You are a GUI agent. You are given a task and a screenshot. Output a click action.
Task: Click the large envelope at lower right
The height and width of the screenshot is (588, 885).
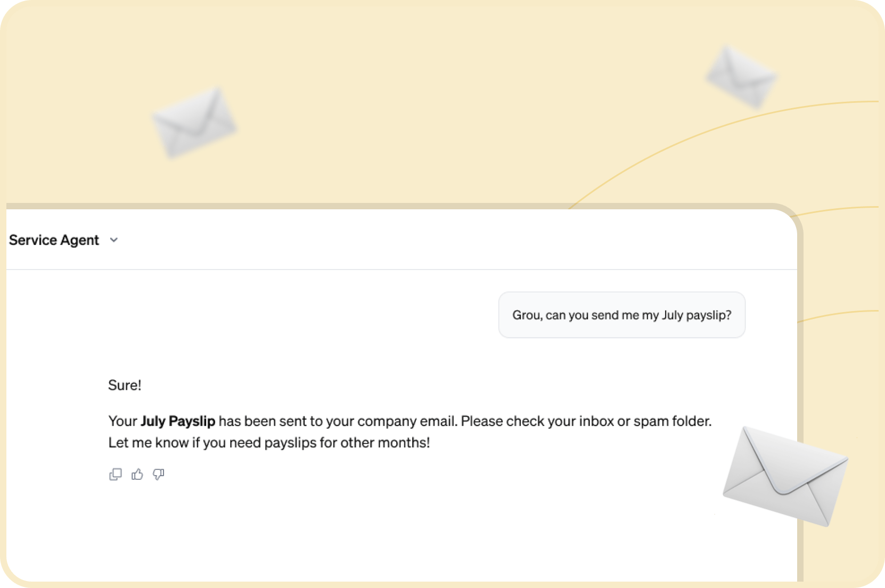(x=784, y=476)
